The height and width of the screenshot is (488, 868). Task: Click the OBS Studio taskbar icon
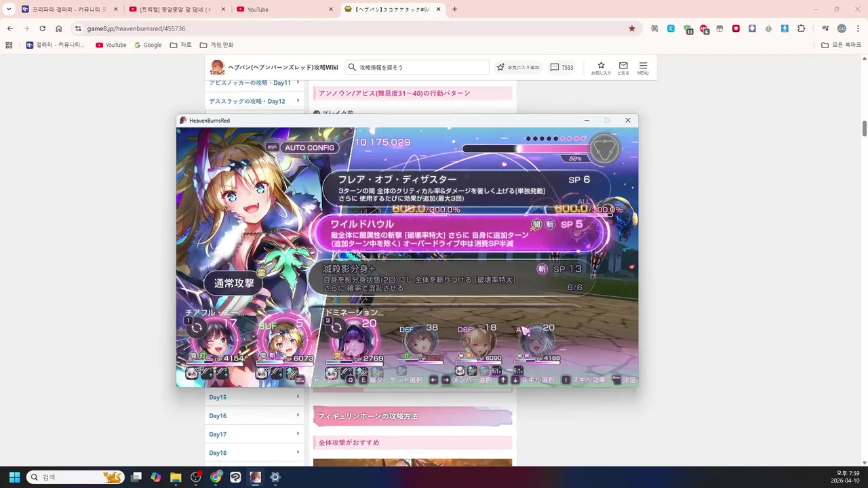[196, 477]
